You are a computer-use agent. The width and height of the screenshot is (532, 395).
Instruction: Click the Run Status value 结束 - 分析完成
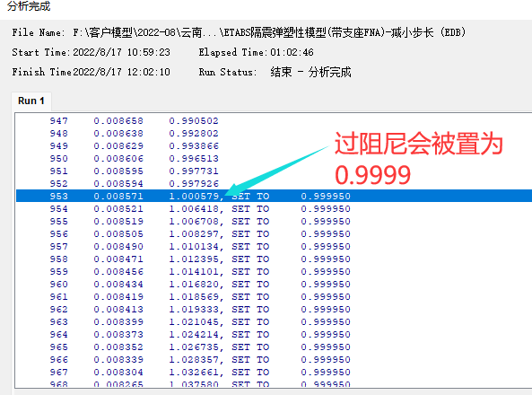tap(310, 72)
